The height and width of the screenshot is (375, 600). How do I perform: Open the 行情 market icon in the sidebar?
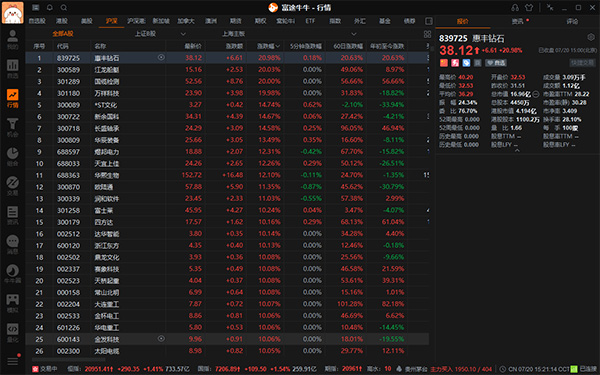click(x=12, y=98)
